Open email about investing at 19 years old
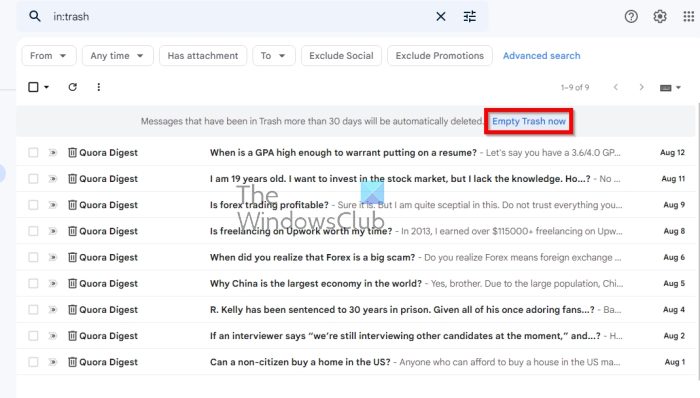Viewport: 700px width, 398px height. [356, 178]
